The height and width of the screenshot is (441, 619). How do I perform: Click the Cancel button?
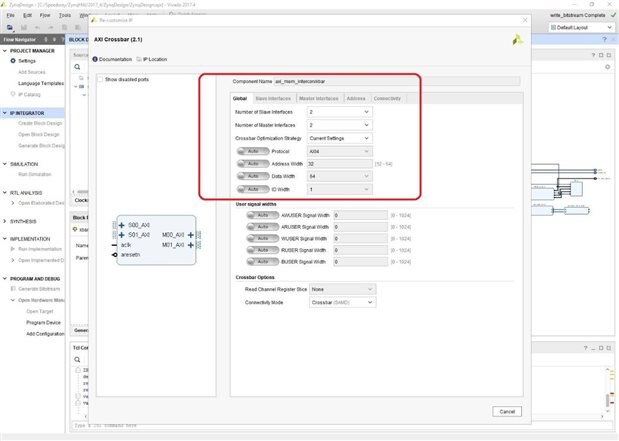point(507,411)
